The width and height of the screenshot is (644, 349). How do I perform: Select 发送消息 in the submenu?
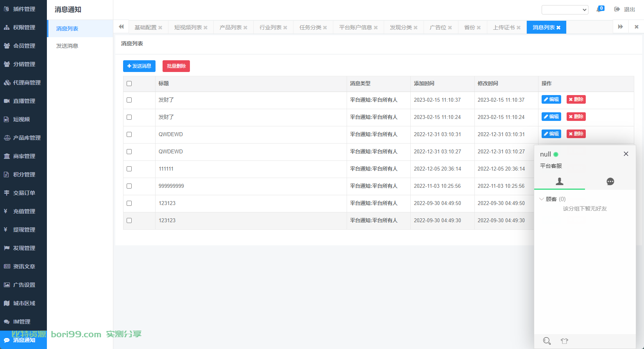(x=80, y=46)
